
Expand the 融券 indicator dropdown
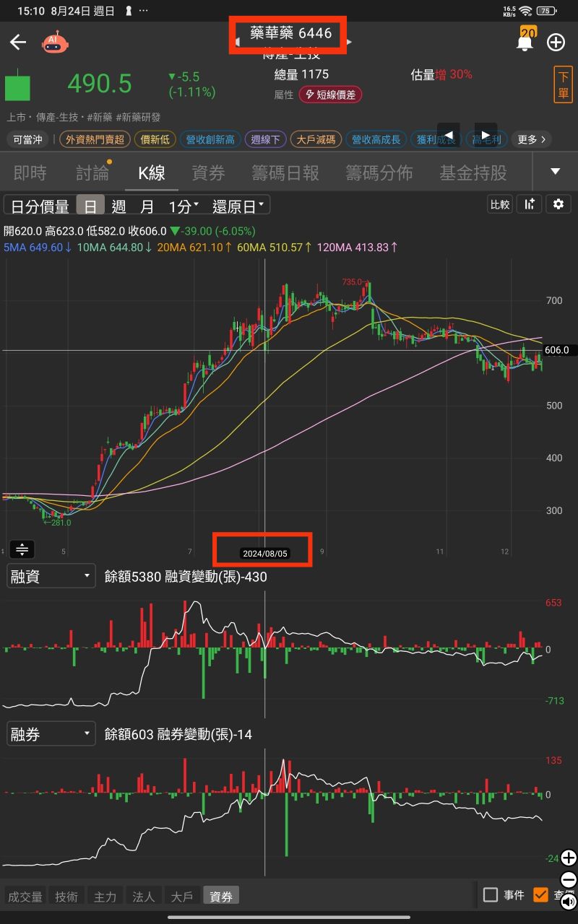(51, 734)
